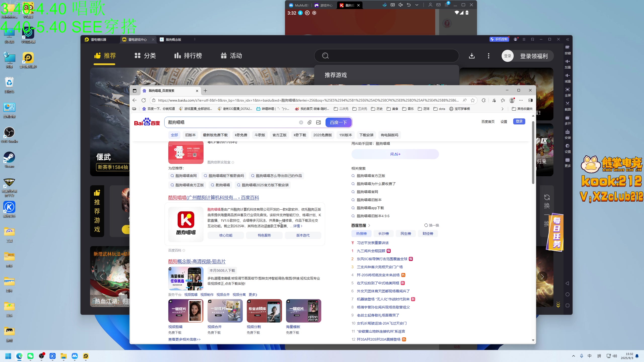Screen dimensions: 644x362
Task: Click the Baidu search button 百度一下
Action: tap(338, 122)
